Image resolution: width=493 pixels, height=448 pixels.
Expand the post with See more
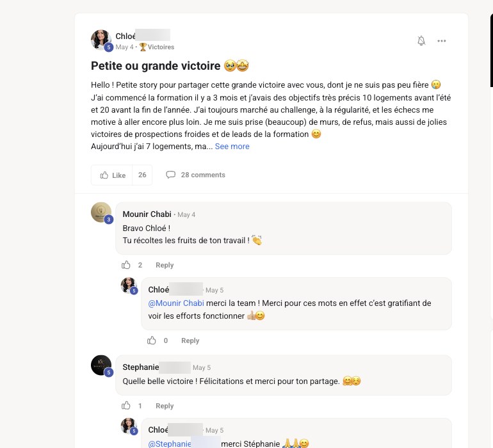coord(232,147)
